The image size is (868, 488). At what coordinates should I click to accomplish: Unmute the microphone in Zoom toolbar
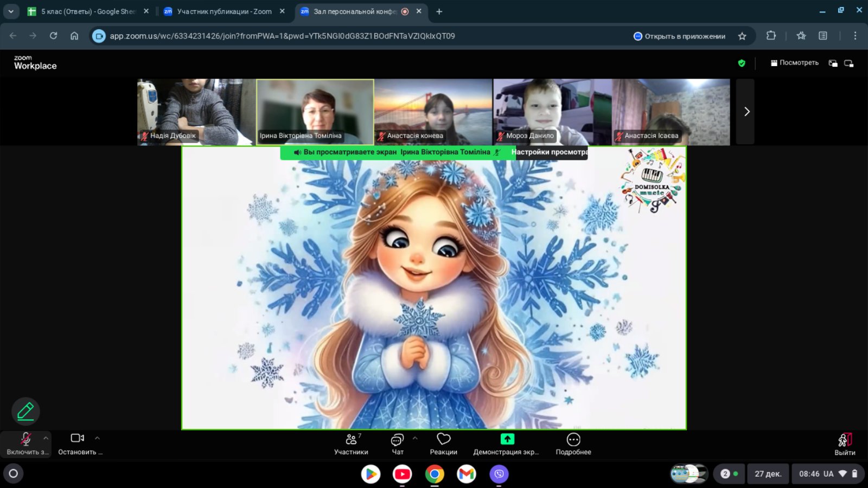(x=25, y=444)
